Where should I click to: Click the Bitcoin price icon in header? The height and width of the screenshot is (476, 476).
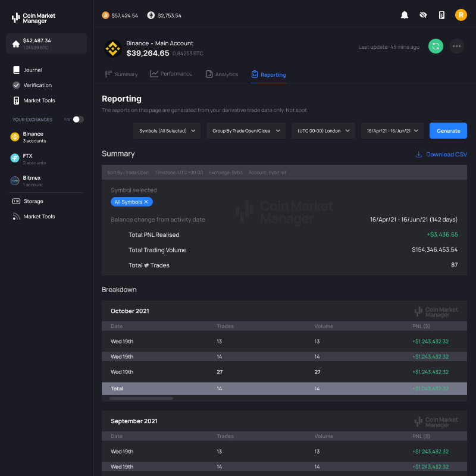coord(105,15)
